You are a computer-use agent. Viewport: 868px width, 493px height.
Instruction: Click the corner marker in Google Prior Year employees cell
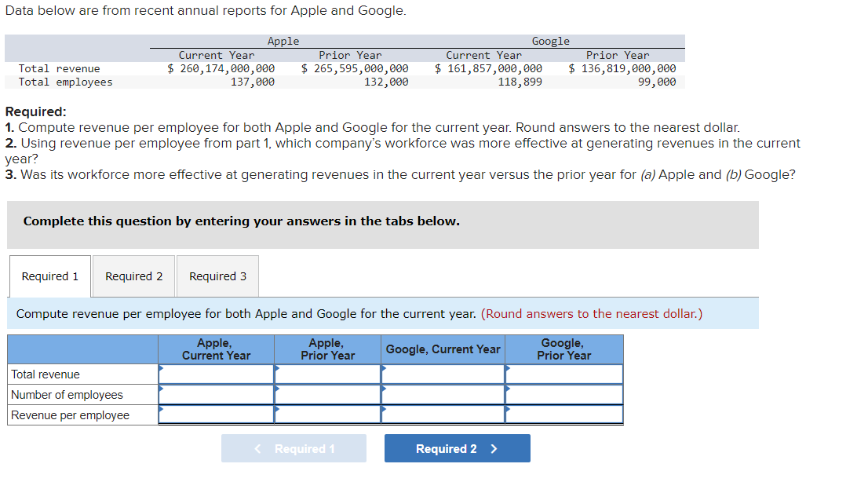tap(509, 388)
